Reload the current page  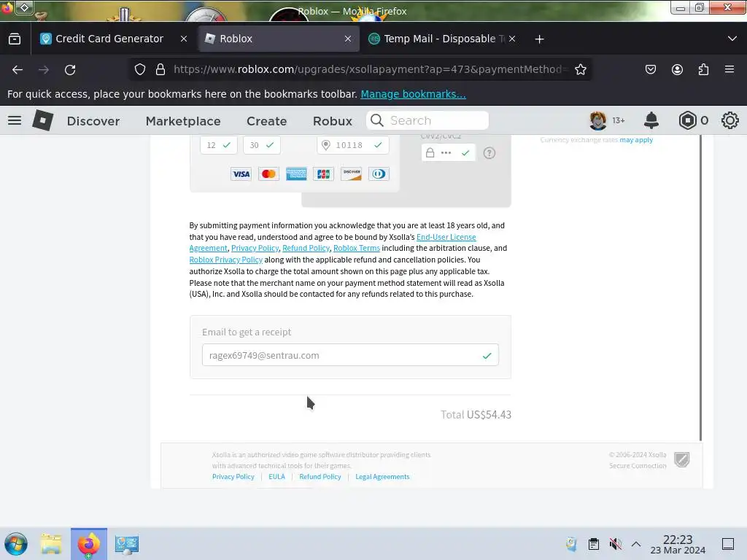[x=70, y=69]
